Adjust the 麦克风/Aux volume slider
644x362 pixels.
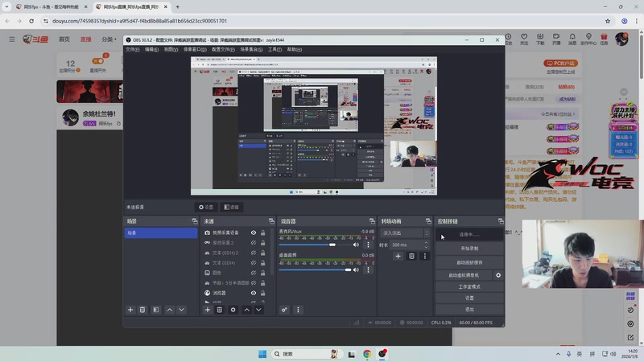tap(314, 245)
